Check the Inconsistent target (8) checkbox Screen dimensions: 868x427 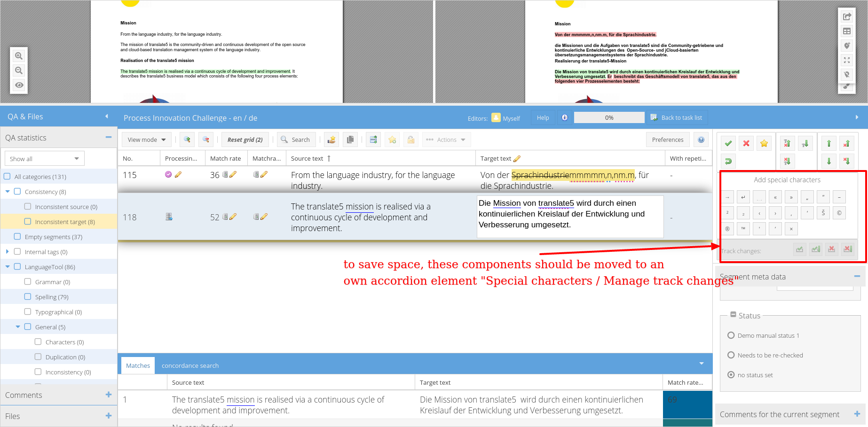pyautogui.click(x=28, y=222)
